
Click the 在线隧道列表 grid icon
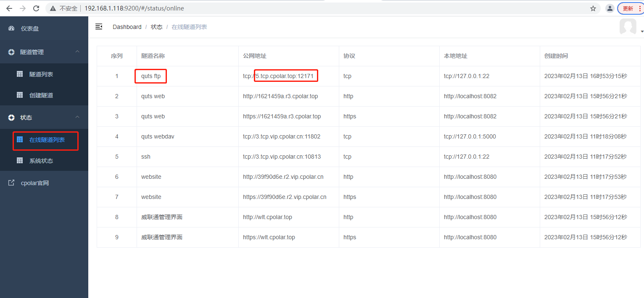[x=20, y=139]
